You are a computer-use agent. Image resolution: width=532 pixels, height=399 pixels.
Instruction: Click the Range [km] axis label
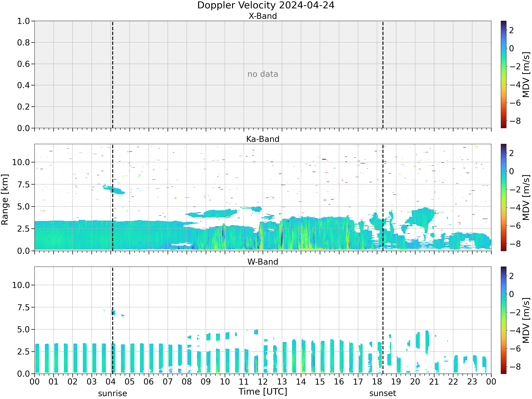coord(5,200)
